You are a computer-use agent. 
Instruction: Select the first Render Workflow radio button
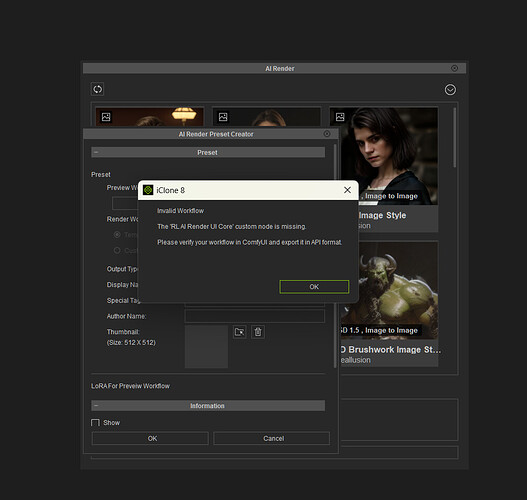pyautogui.click(x=117, y=235)
